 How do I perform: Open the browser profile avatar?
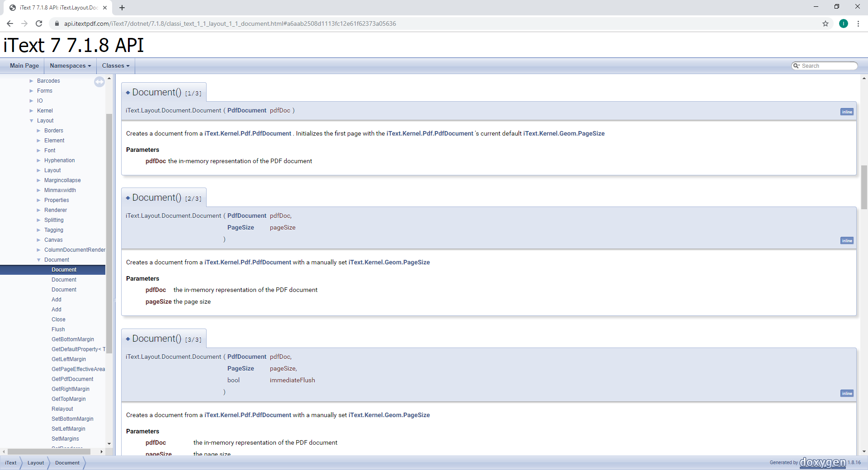pos(844,23)
